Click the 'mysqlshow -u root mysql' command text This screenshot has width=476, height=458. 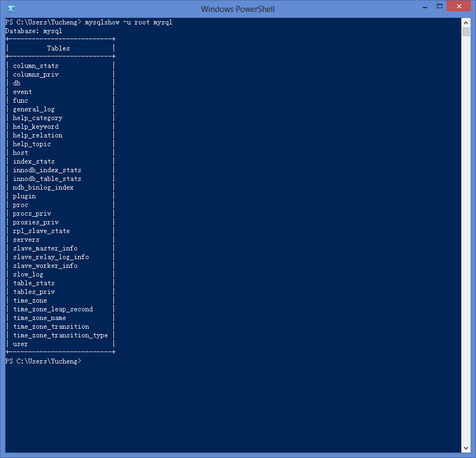pyautogui.click(x=129, y=22)
